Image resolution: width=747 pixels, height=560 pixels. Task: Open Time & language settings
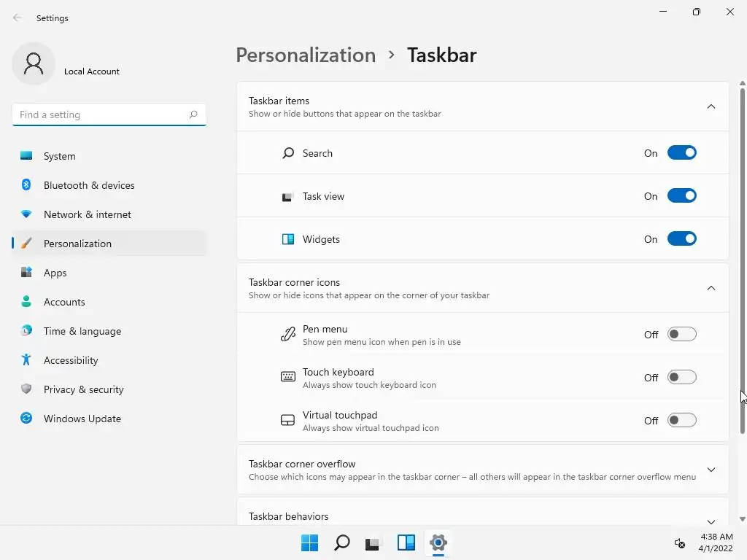pos(109,331)
